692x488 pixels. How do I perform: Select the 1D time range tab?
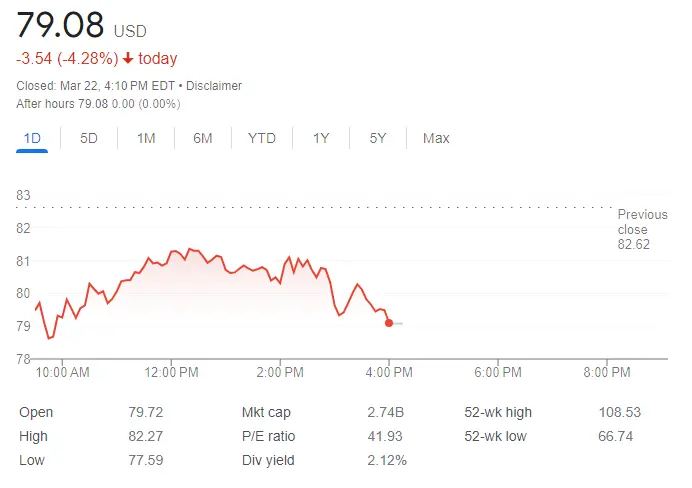[x=32, y=139]
